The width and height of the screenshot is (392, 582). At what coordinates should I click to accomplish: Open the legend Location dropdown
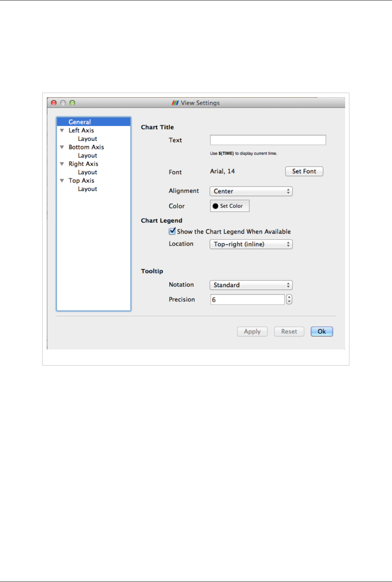coord(251,244)
